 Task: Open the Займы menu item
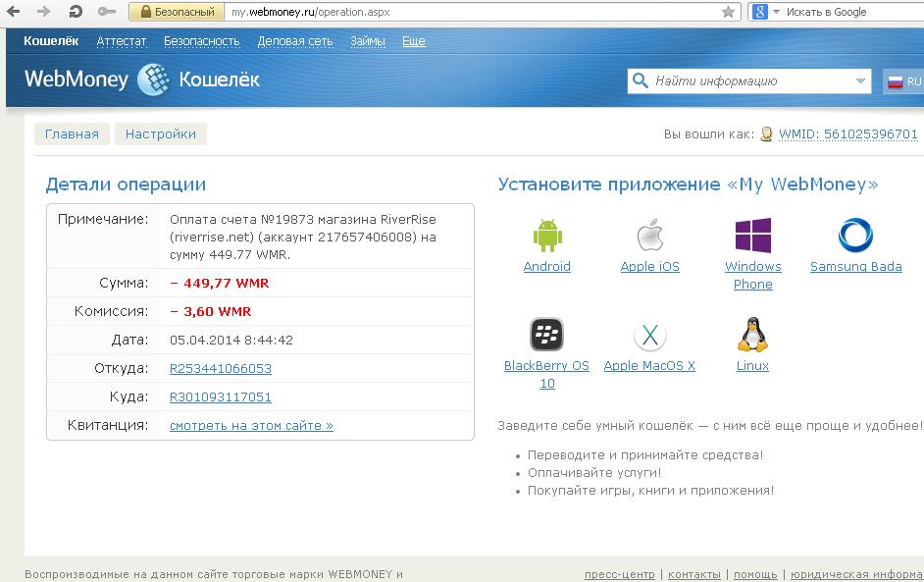pyautogui.click(x=367, y=40)
